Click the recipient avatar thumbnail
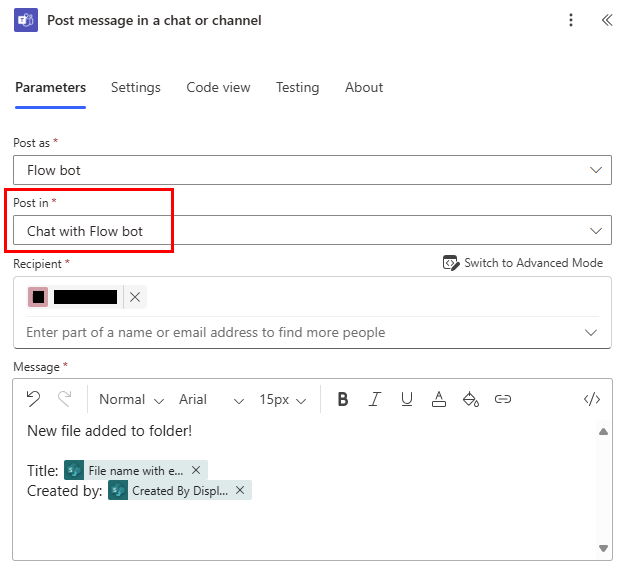The image size is (623, 585). click(x=38, y=297)
